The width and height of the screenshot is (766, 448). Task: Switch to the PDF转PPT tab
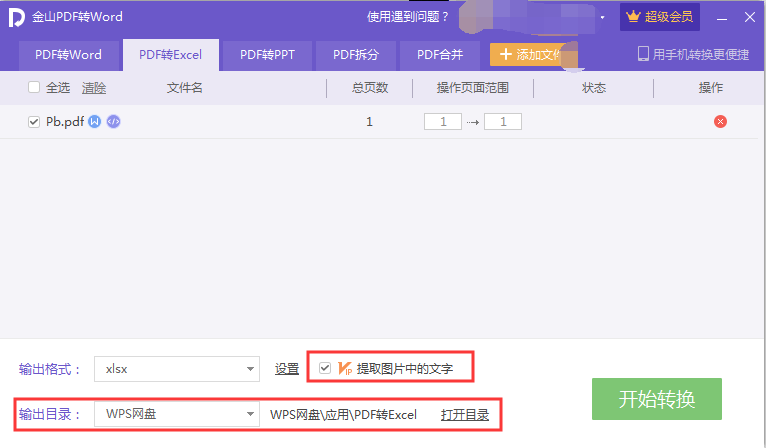click(267, 55)
